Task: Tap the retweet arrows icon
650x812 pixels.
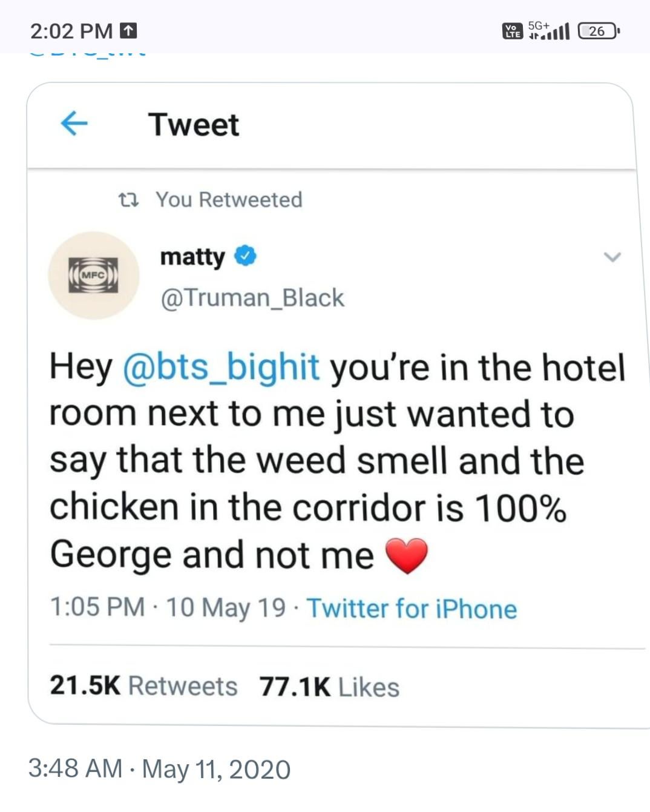Action: (x=128, y=199)
